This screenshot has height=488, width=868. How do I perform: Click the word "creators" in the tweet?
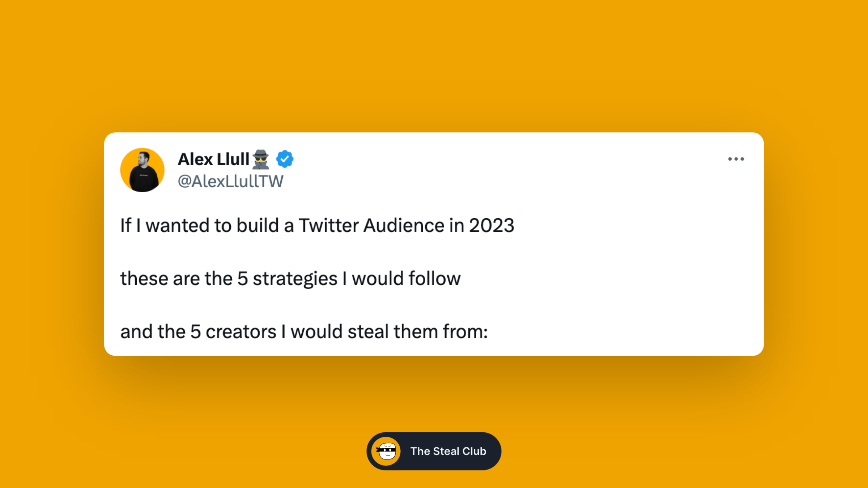click(x=241, y=332)
